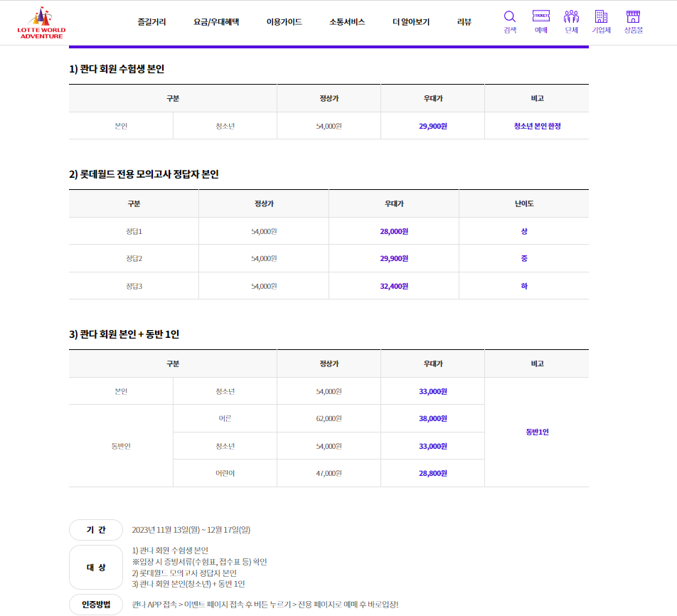The image size is (677, 616).
Task: Open the 요금/우대혜택 menu
Action: click(x=216, y=22)
